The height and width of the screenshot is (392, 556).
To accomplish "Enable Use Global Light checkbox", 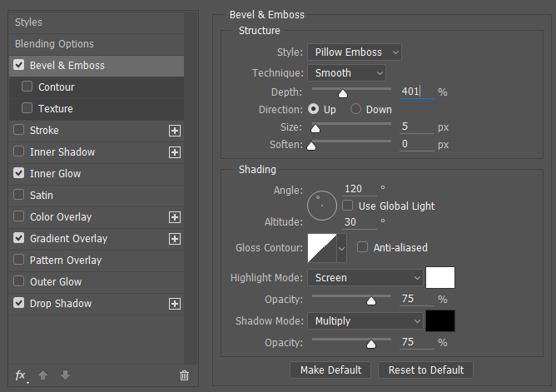I will tap(348, 206).
